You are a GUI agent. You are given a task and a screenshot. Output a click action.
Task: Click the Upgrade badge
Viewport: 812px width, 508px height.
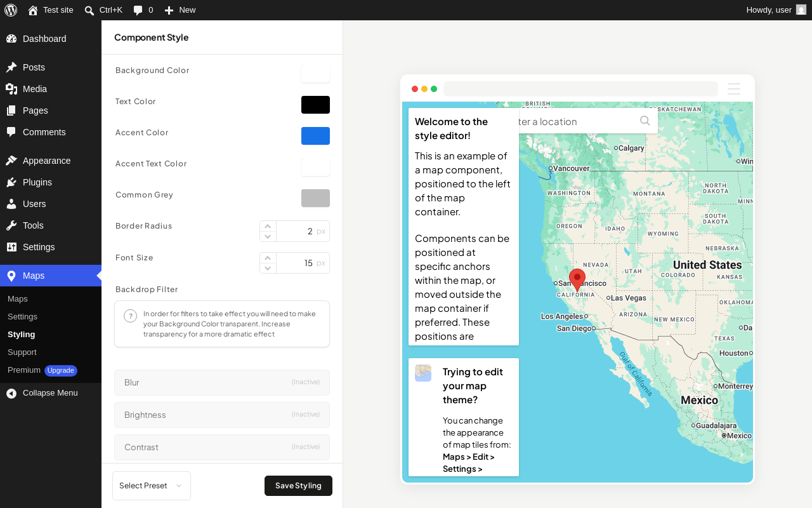pyautogui.click(x=61, y=371)
